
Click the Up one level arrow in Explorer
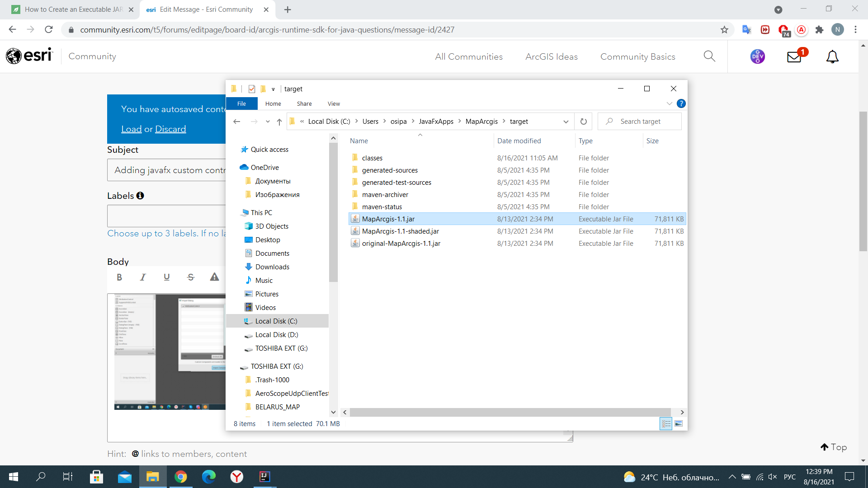pyautogui.click(x=279, y=122)
